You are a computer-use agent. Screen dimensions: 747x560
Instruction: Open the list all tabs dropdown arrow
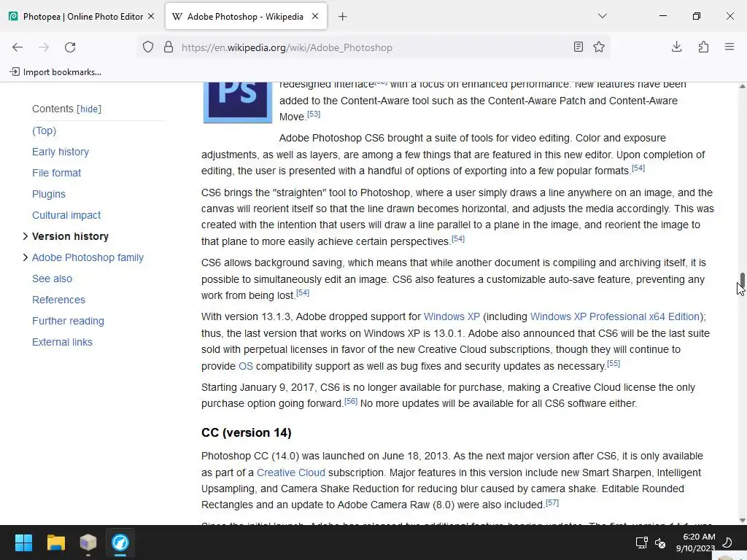coord(602,16)
